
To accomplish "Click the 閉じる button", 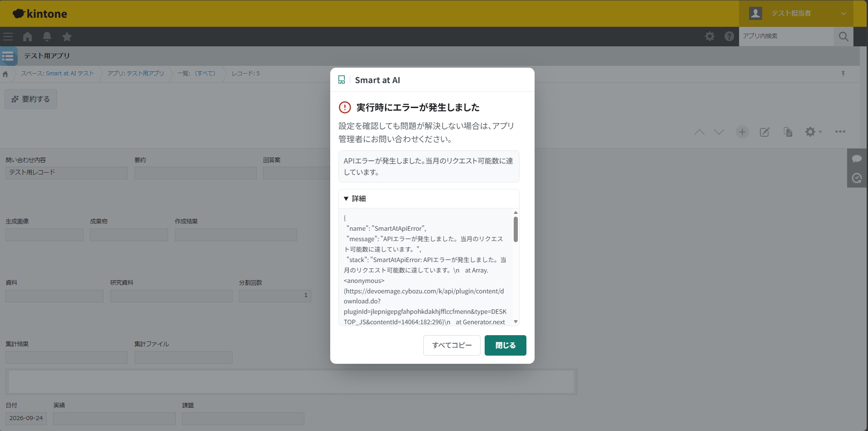I will 506,345.
